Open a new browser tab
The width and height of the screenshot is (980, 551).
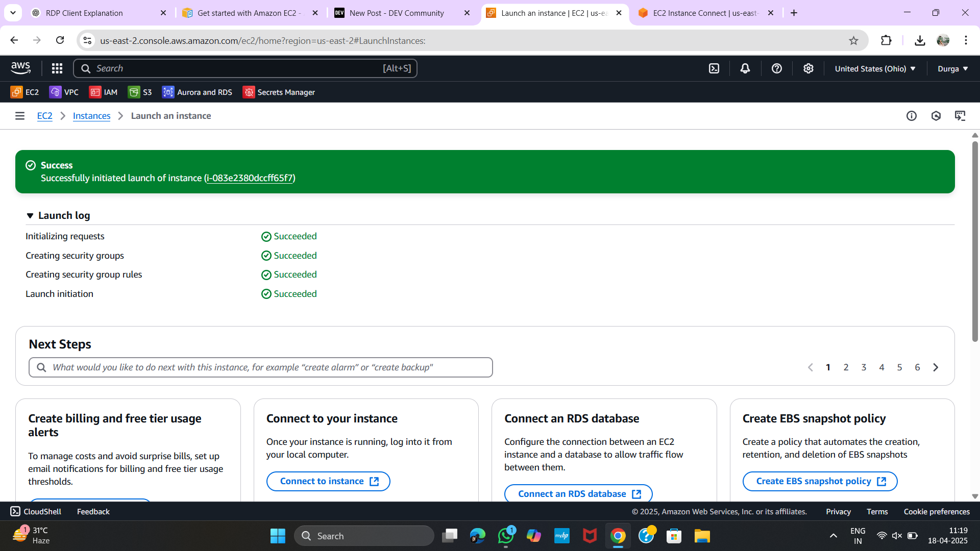click(x=794, y=13)
